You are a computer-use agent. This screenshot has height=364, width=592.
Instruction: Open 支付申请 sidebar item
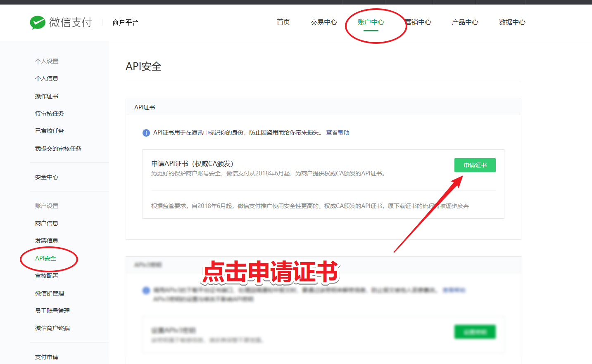[47, 357]
